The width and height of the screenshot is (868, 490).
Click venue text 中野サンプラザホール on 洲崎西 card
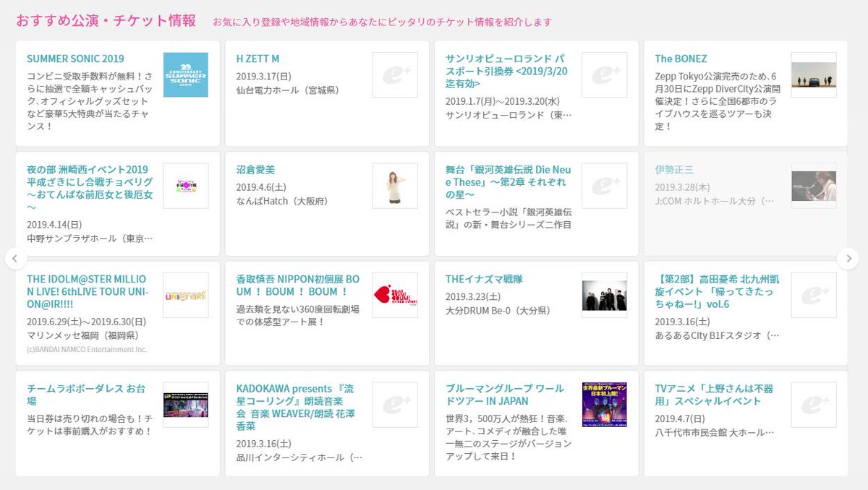tap(90, 238)
